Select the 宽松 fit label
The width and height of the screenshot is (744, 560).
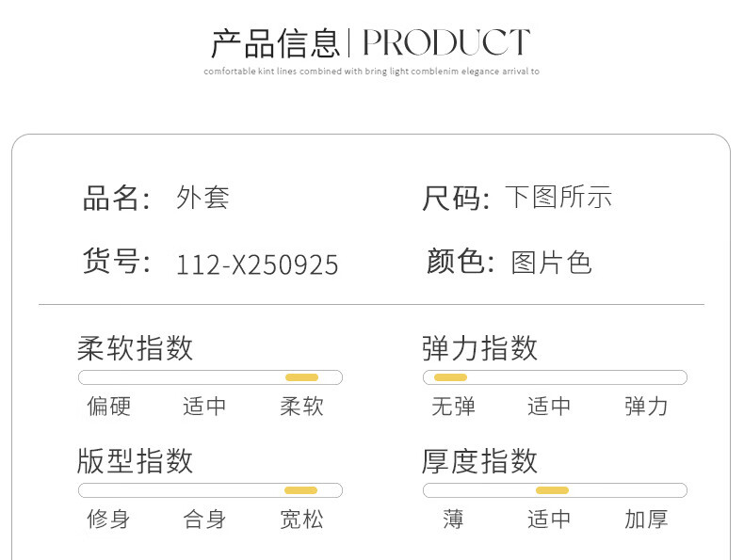(301, 519)
